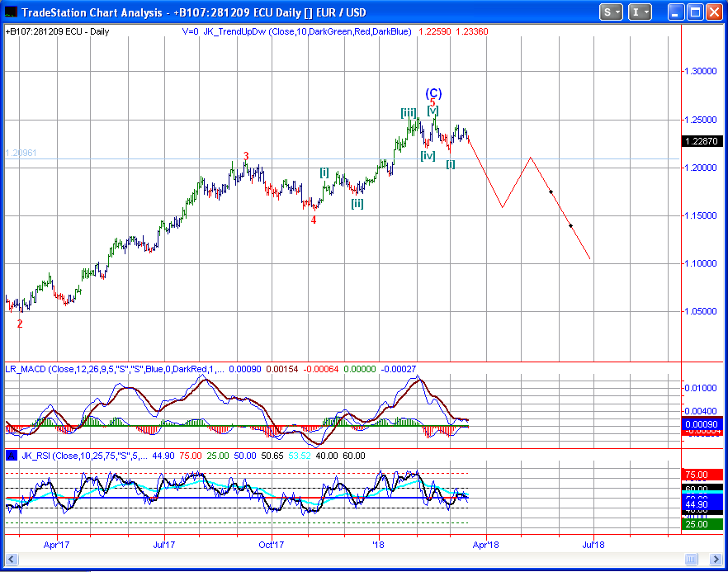Click the -0.00027 value in MACD header
Screen dimensions: 728x572
(x=397, y=369)
